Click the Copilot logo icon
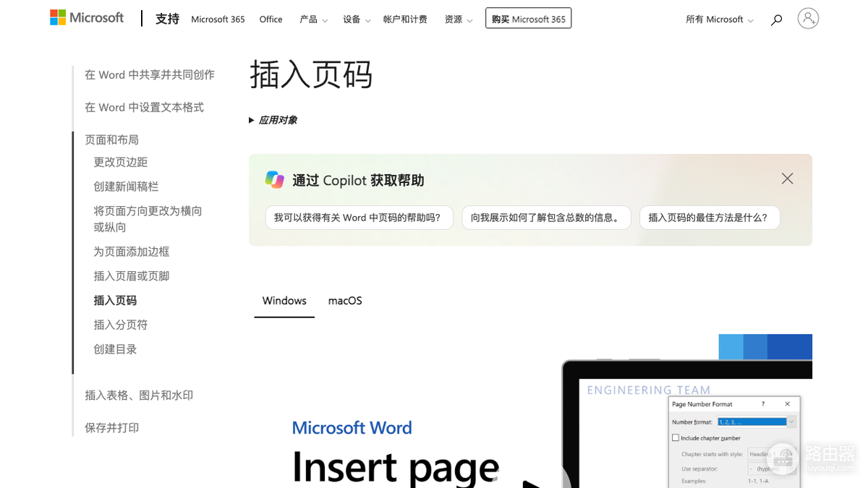The height and width of the screenshot is (488, 868). click(x=274, y=179)
